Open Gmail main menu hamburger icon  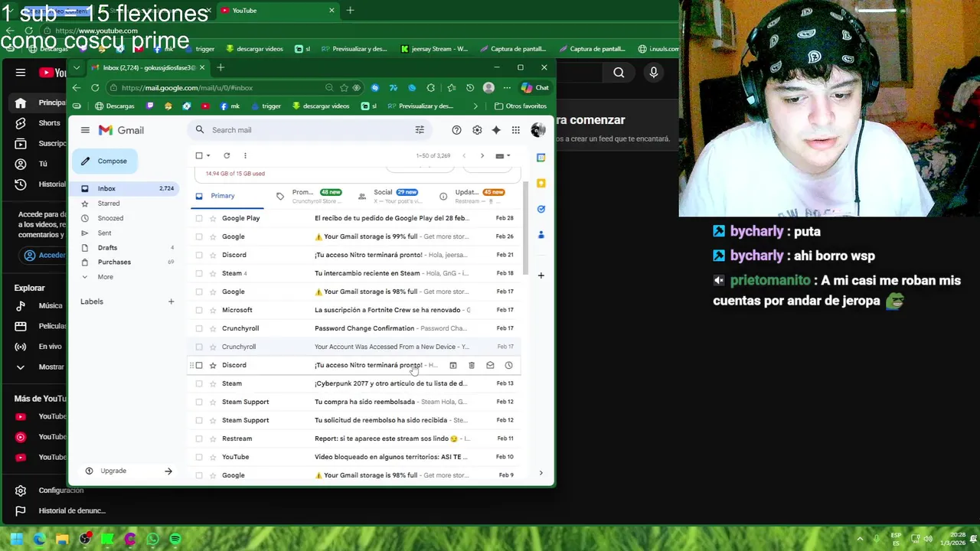coord(85,130)
